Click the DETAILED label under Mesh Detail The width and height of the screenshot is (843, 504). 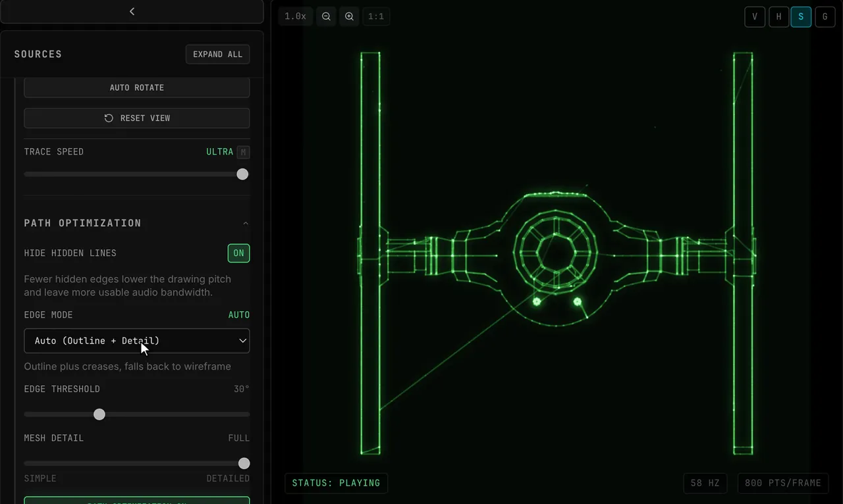click(x=228, y=478)
